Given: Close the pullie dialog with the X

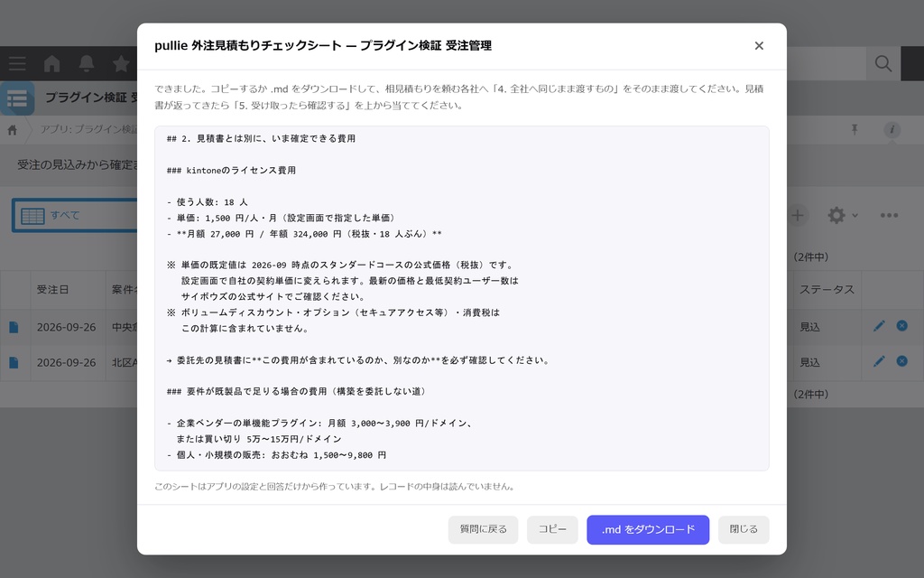Looking at the screenshot, I should pos(759,46).
